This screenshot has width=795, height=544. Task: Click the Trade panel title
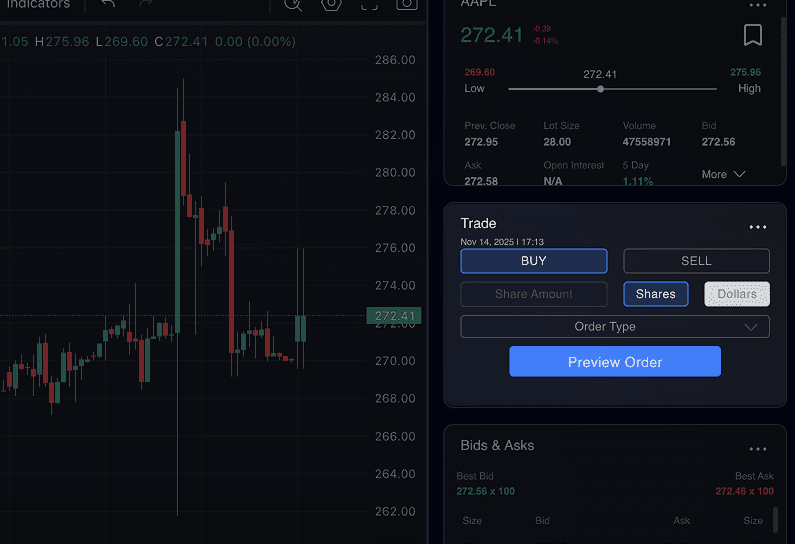[478, 224]
